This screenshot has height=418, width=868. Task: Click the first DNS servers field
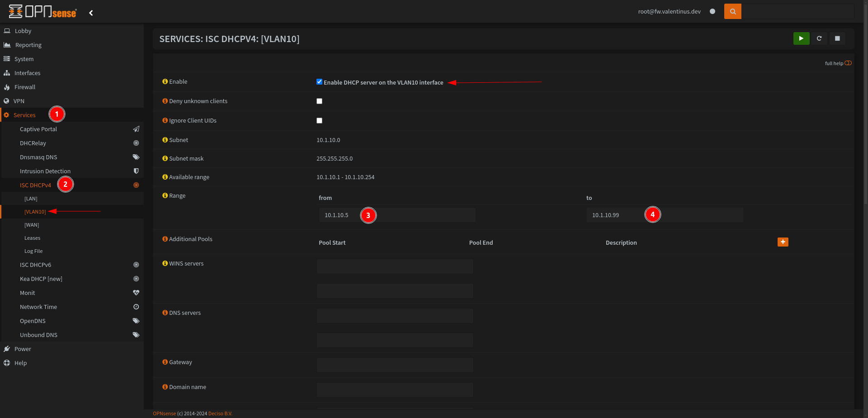pos(395,316)
